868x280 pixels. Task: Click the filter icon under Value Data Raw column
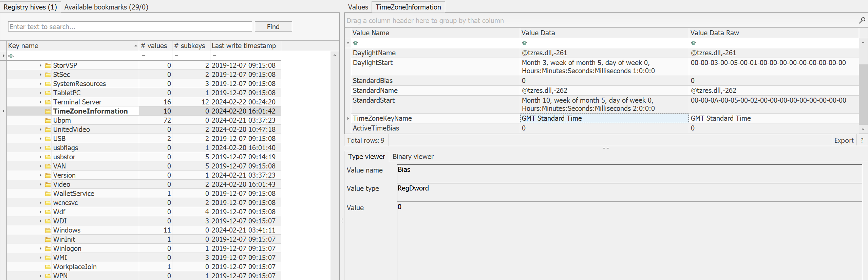coord(693,43)
